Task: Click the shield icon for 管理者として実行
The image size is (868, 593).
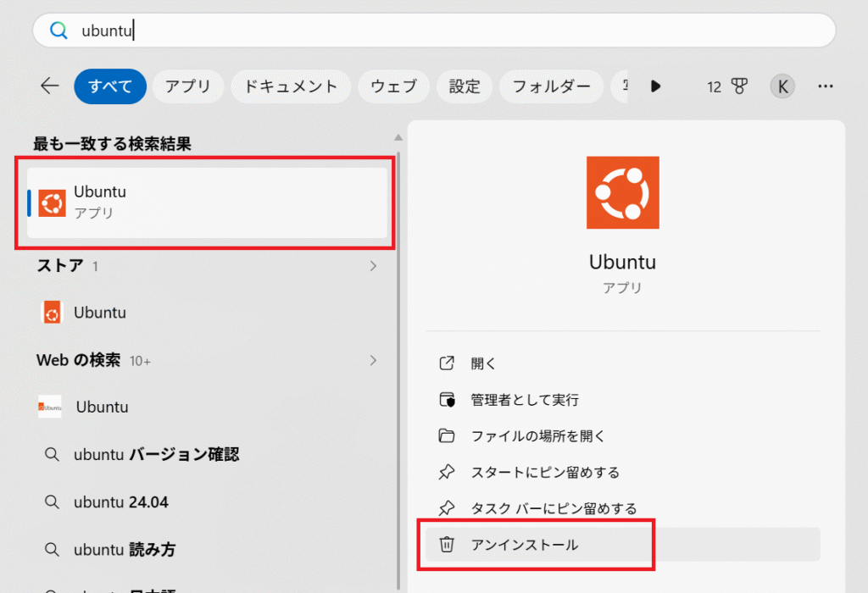Action: pos(448,400)
